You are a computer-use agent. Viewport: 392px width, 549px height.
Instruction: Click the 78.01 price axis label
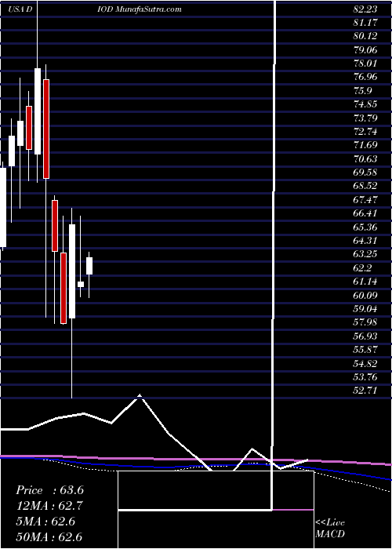[x=365, y=64]
